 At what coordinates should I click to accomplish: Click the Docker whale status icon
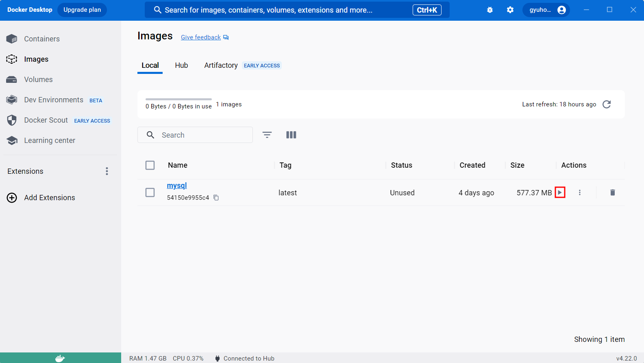60,358
